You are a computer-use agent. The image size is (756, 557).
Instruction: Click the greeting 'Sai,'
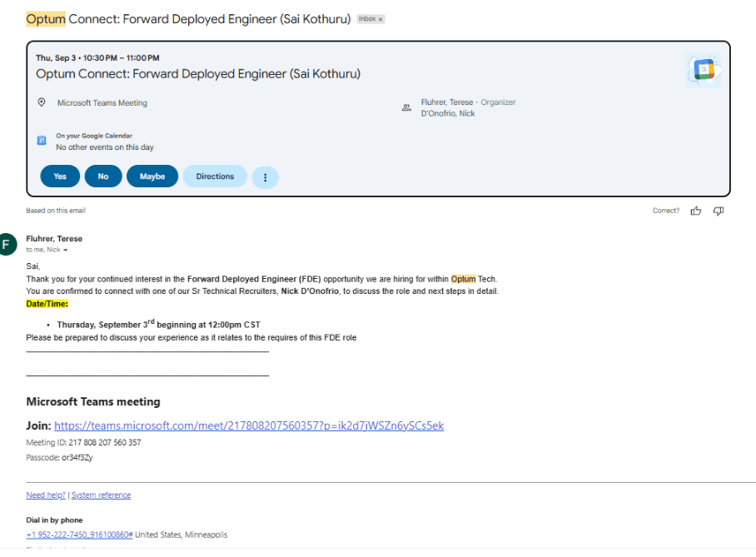point(33,266)
